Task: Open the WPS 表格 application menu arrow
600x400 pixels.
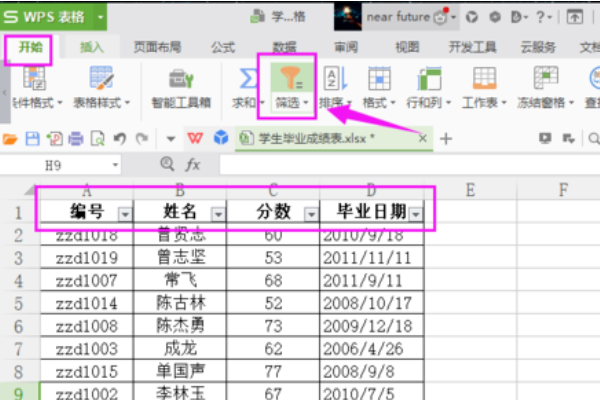Action: point(100,17)
